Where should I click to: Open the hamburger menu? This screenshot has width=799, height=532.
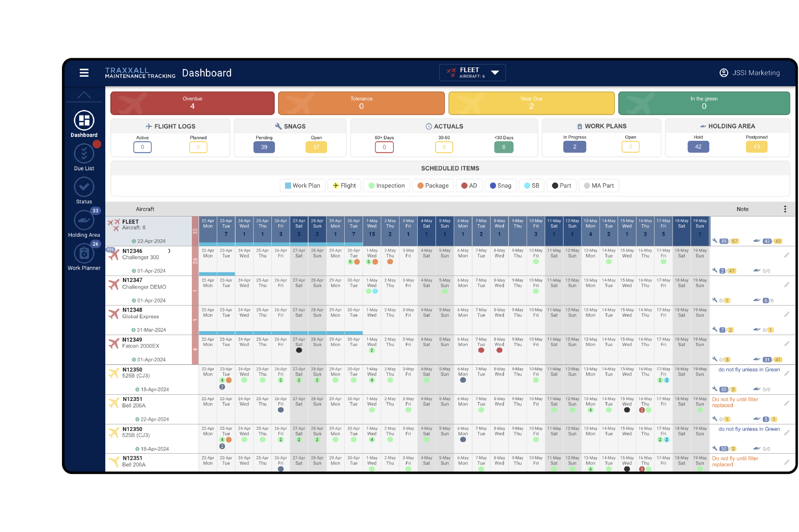coord(84,73)
